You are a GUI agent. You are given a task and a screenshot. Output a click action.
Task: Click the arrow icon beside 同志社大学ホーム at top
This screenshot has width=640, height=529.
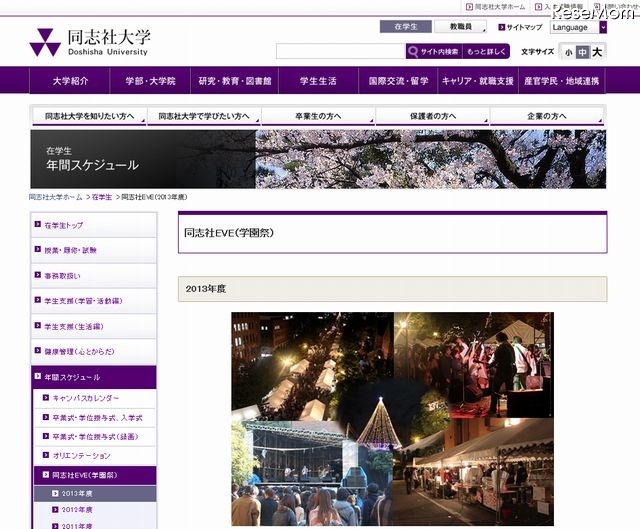(x=469, y=7)
